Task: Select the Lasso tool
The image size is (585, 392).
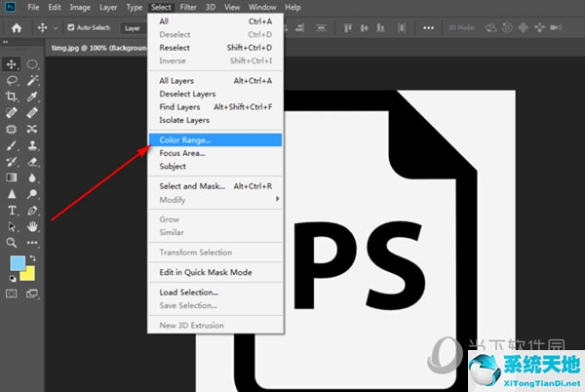Action: [12, 80]
